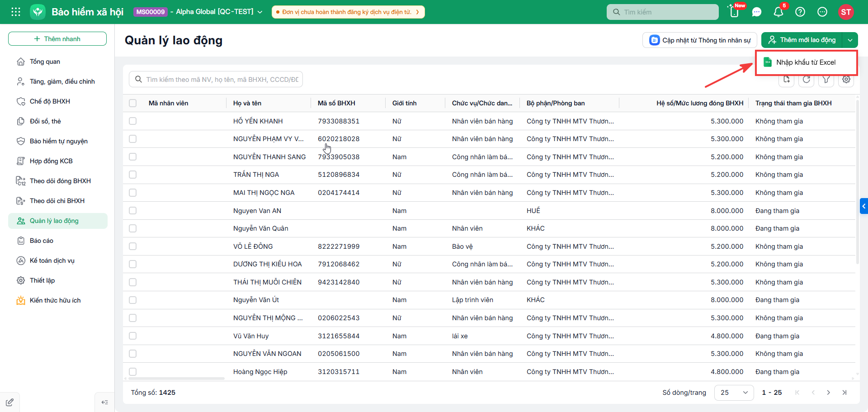Tick checkbox for Nguyễn Văn Út
868x412 pixels.
(x=132, y=300)
